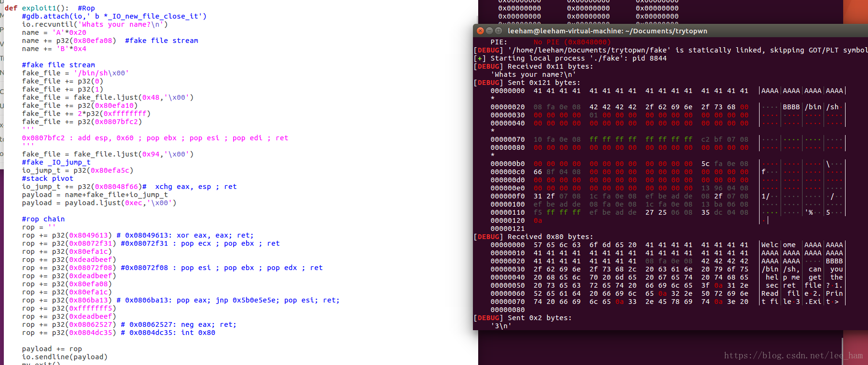Click the 'Starting local process './fake'' terminal line
868x365 pixels.
tap(570, 58)
